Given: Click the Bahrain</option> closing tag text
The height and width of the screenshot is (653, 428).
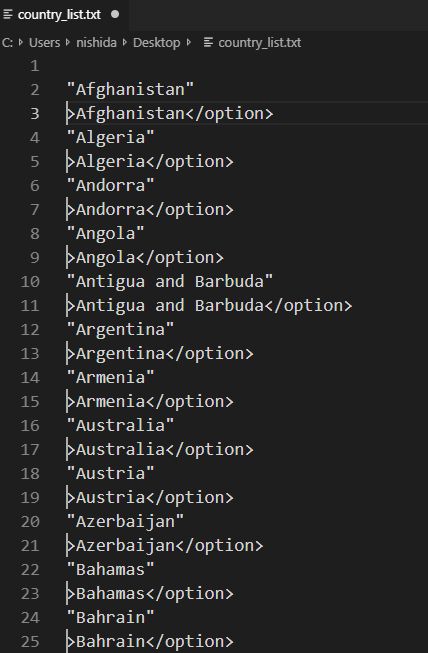Looking at the screenshot, I should point(150,641).
